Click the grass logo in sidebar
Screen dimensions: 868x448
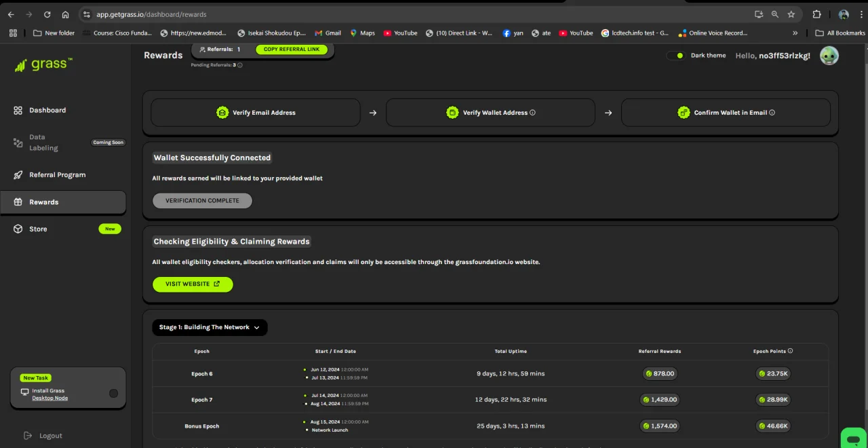point(43,64)
